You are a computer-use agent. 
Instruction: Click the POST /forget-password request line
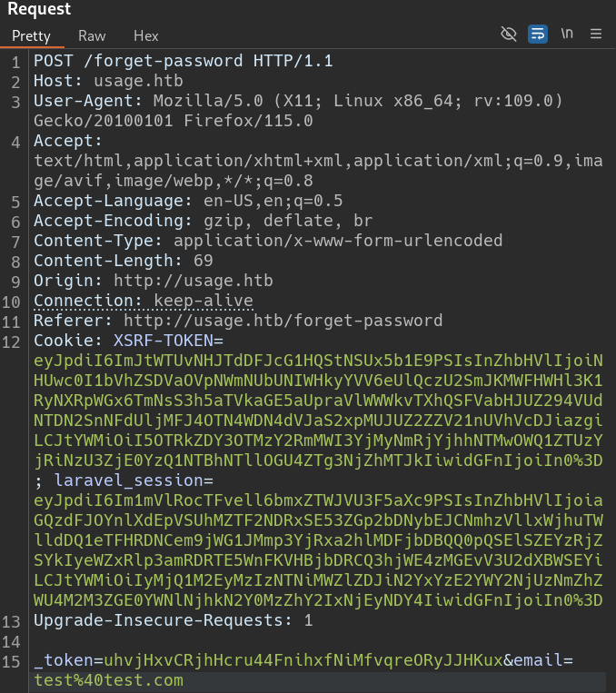183,62
